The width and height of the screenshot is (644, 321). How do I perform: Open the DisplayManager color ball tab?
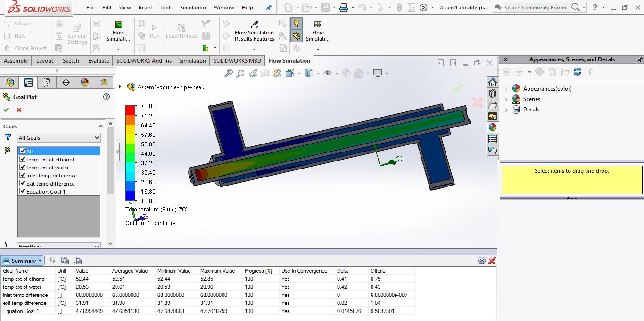(x=85, y=83)
